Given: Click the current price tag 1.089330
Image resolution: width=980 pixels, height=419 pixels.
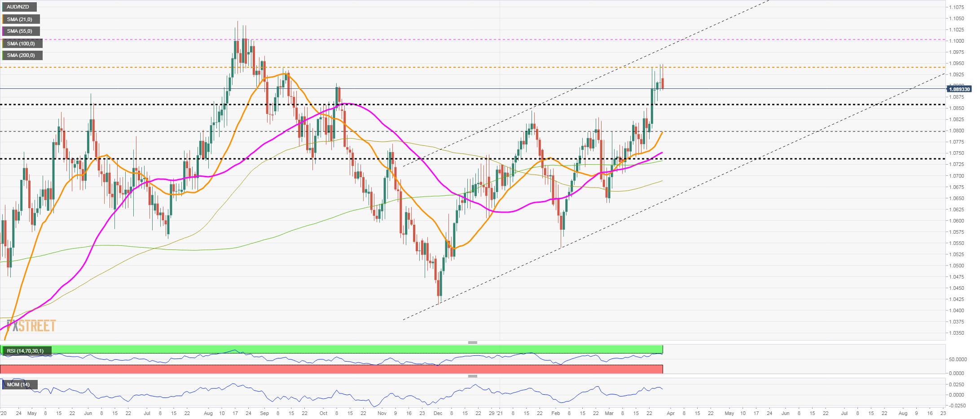Looking at the screenshot, I should [x=960, y=89].
